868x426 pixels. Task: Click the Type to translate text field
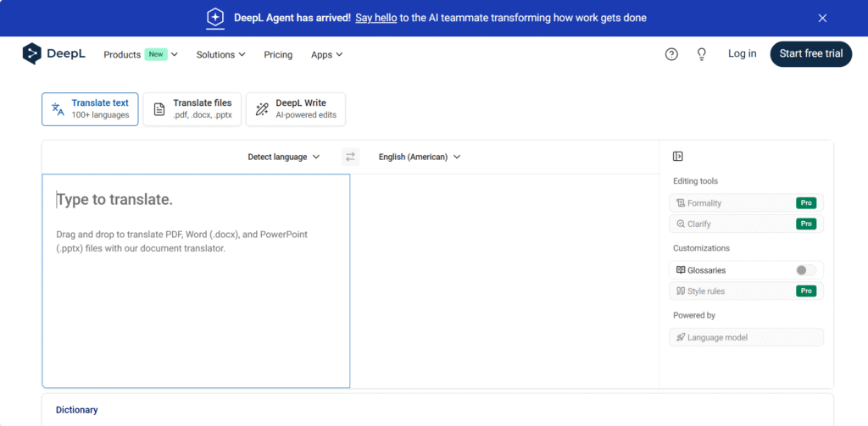pyautogui.click(x=196, y=279)
